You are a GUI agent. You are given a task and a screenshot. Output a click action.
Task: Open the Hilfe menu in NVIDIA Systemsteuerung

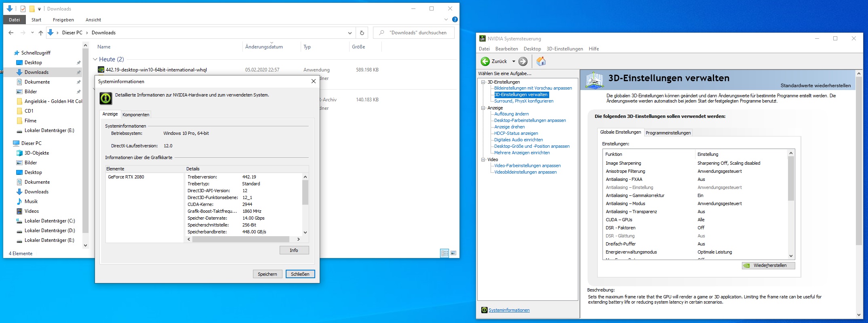(594, 49)
